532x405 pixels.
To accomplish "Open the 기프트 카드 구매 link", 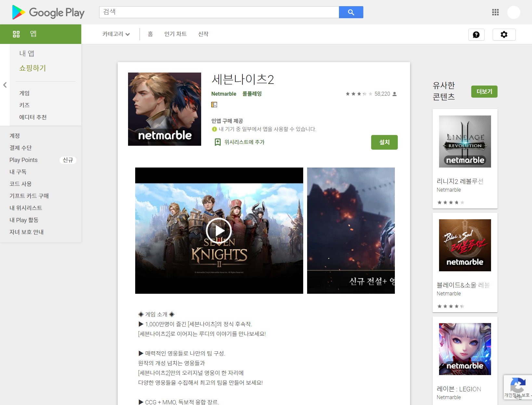I will click(x=29, y=196).
